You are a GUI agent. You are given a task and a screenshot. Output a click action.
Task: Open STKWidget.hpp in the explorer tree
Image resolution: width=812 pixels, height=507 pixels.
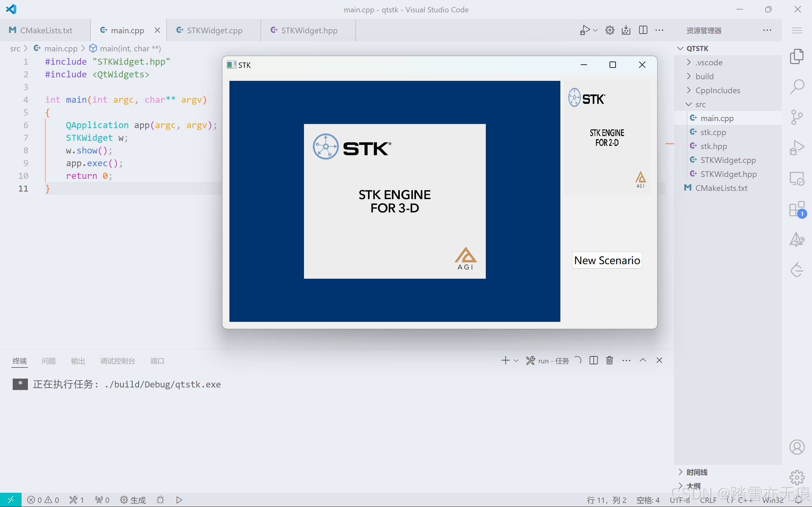pos(728,174)
